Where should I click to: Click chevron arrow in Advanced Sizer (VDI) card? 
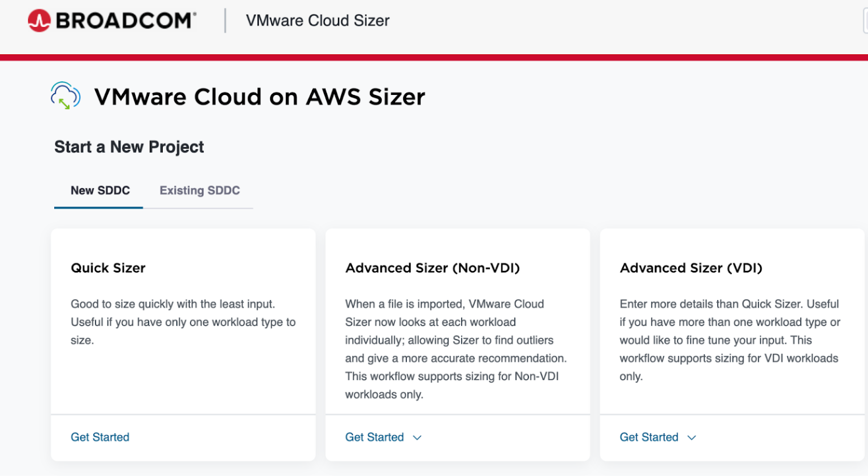(692, 438)
